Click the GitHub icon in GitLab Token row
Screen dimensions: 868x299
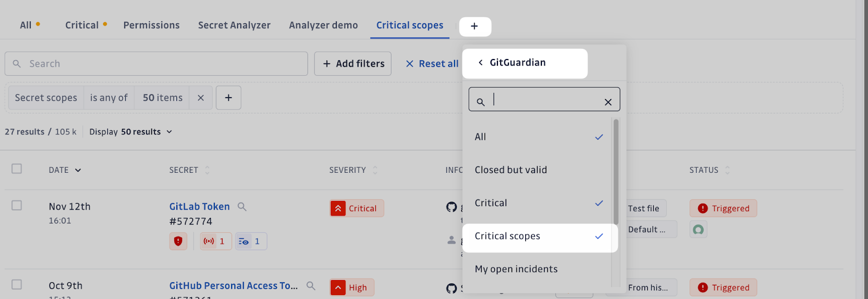click(451, 207)
